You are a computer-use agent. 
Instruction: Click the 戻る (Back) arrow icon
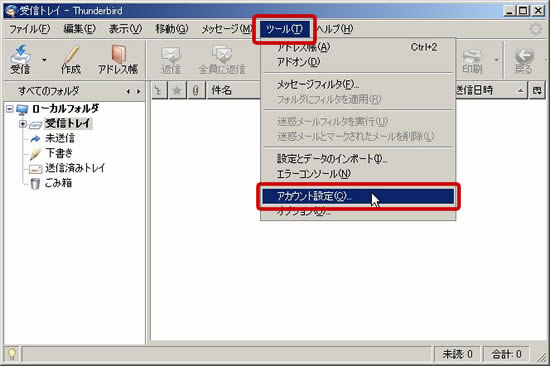tap(524, 60)
